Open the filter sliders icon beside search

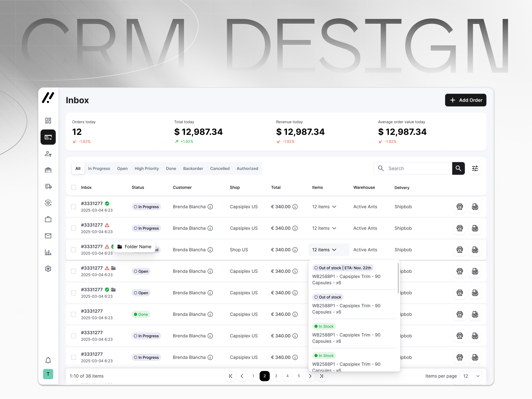click(x=475, y=168)
